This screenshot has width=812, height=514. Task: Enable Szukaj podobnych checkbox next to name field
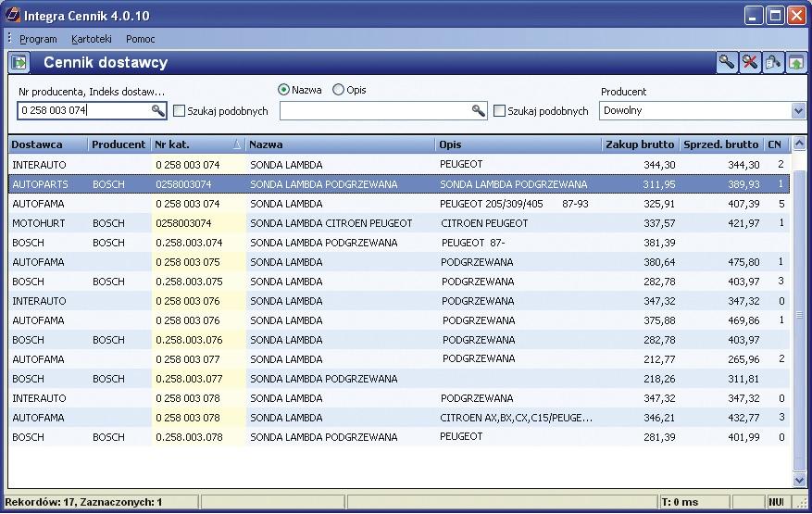click(499, 111)
